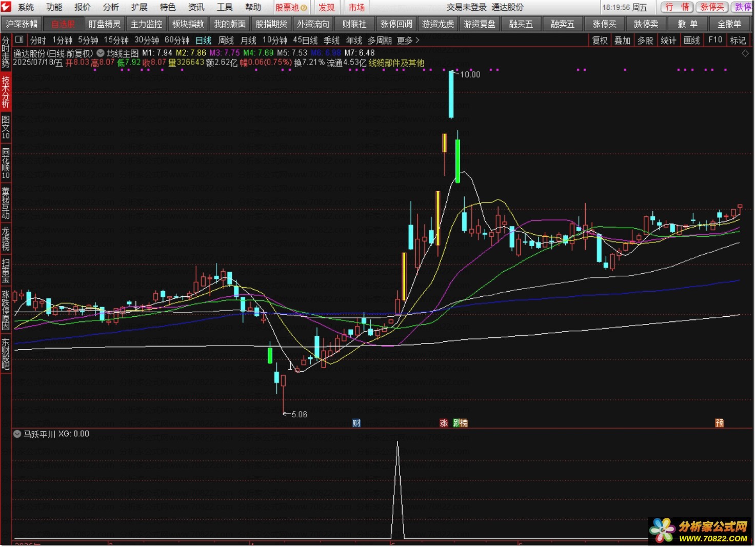The width and height of the screenshot is (756, 547).
Task: Open the 画线 drawing tools
Action: click(x=692, y=40)
